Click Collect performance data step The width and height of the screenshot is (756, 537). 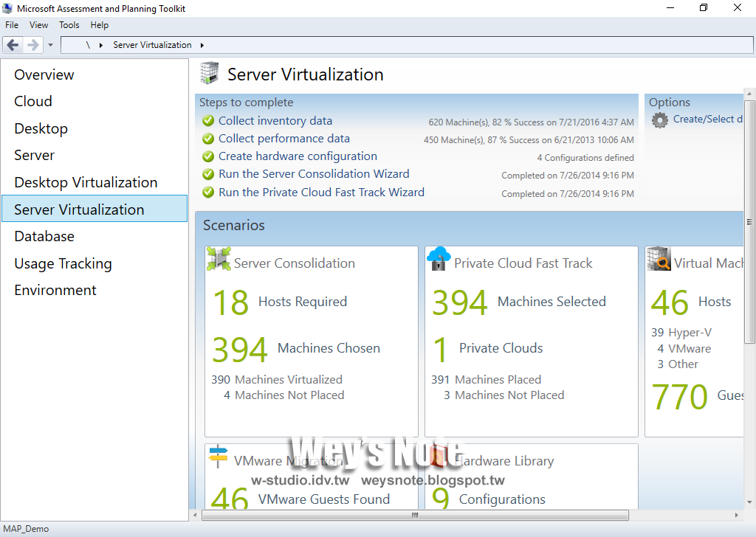(283, 138)
